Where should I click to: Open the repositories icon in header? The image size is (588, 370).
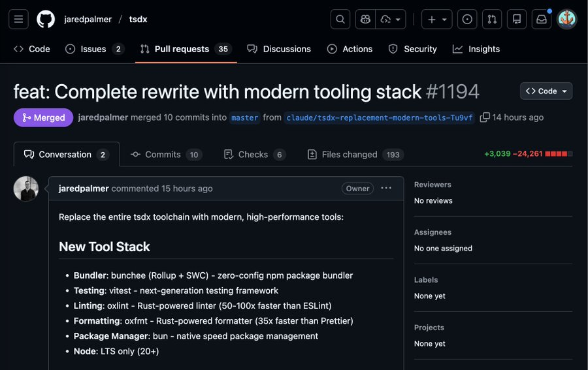tap(517, 20)
